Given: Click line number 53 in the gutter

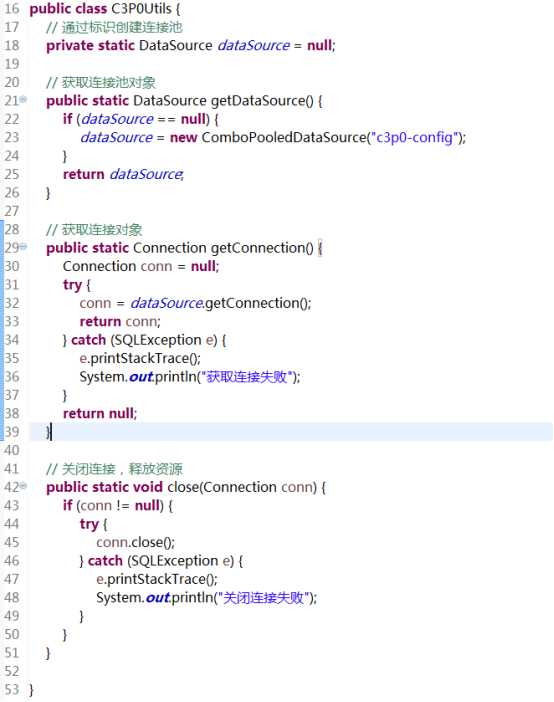Looking at the screenshot, I should click(12, 689).
